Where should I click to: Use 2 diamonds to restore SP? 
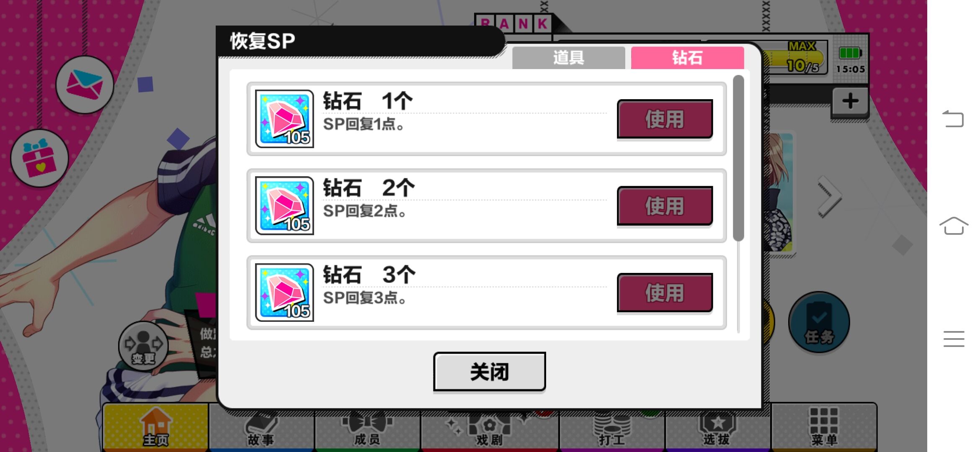[x=665, y=206]
